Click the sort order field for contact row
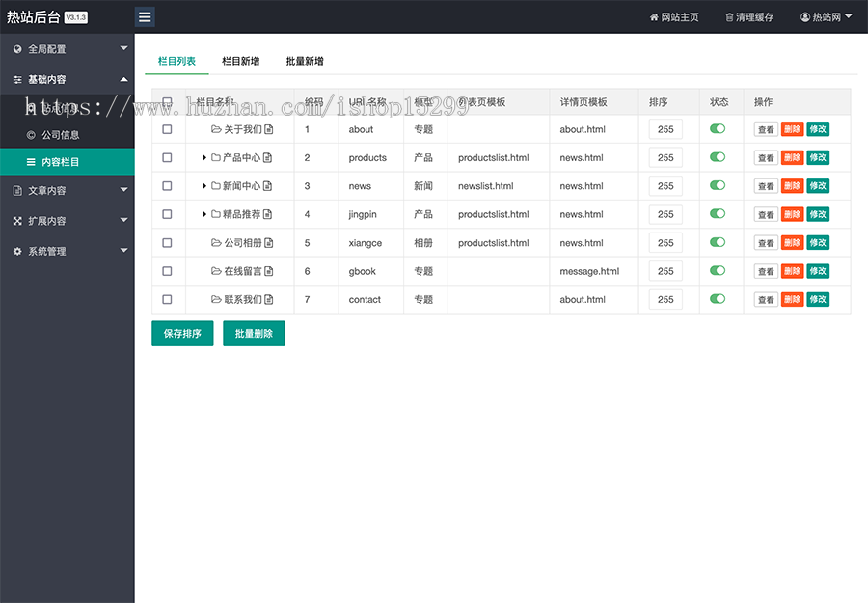Image resolution: width=868 pixels, height=603 pixels. pos(665,299)
